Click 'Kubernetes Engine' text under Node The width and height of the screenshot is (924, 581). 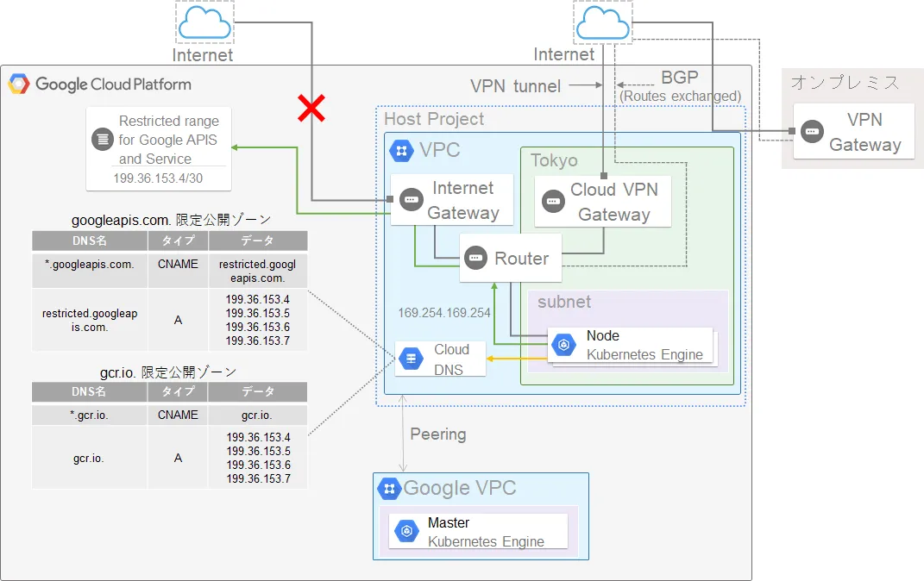tap(644, 355)
